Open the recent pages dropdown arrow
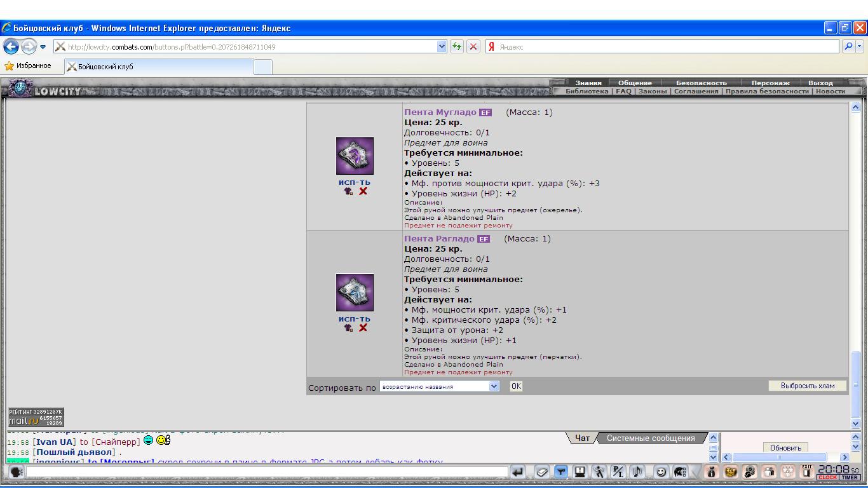This screenshot has height=488, width=868. click(43, 47)
